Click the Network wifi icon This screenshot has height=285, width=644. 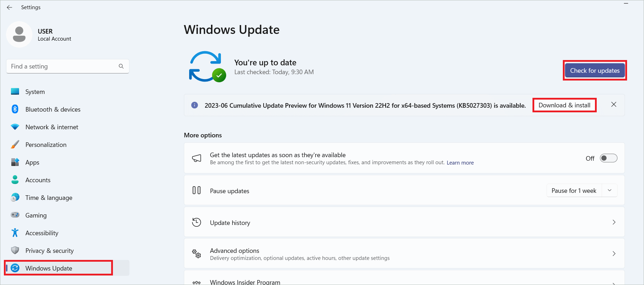coord(15,127)
